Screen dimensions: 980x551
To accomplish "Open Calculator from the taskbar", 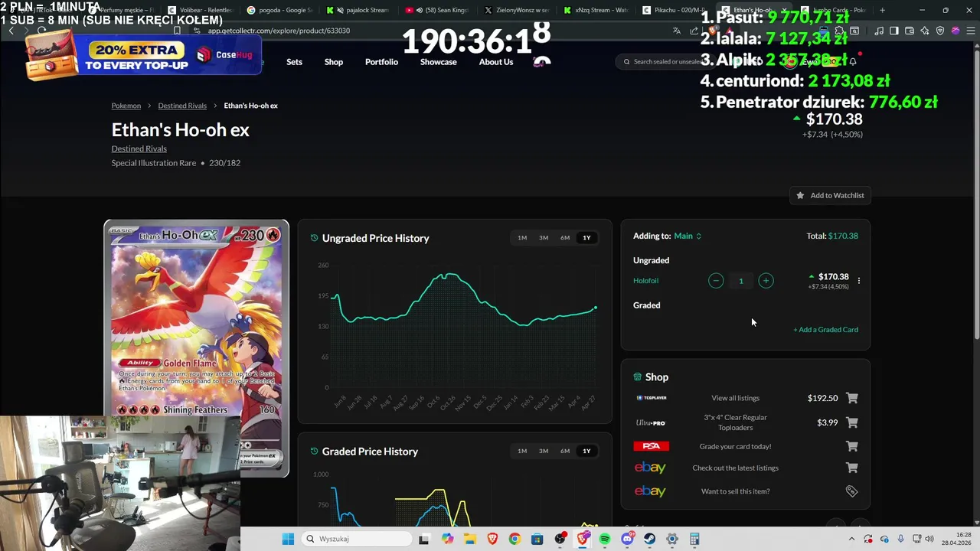I will 694,539.
